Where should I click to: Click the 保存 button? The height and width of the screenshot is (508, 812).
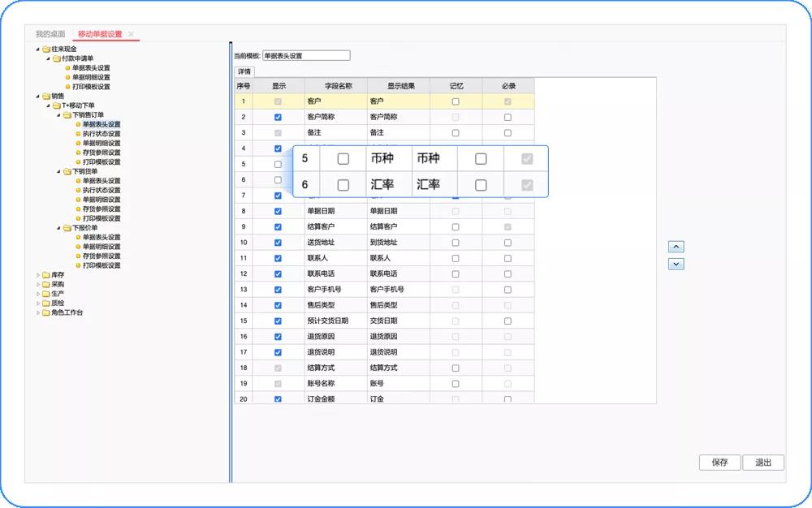[719, 463]
